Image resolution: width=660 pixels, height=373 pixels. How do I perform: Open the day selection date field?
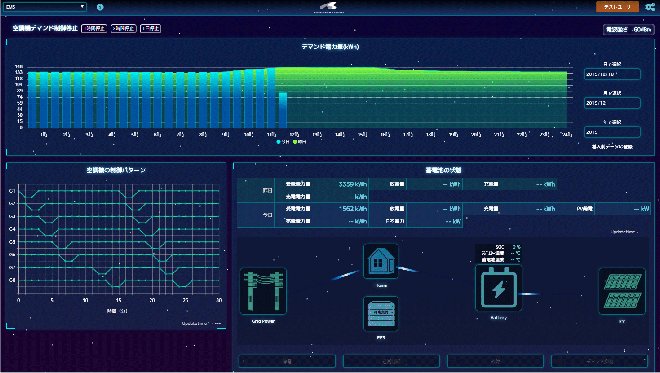click(x=612, y=74)
